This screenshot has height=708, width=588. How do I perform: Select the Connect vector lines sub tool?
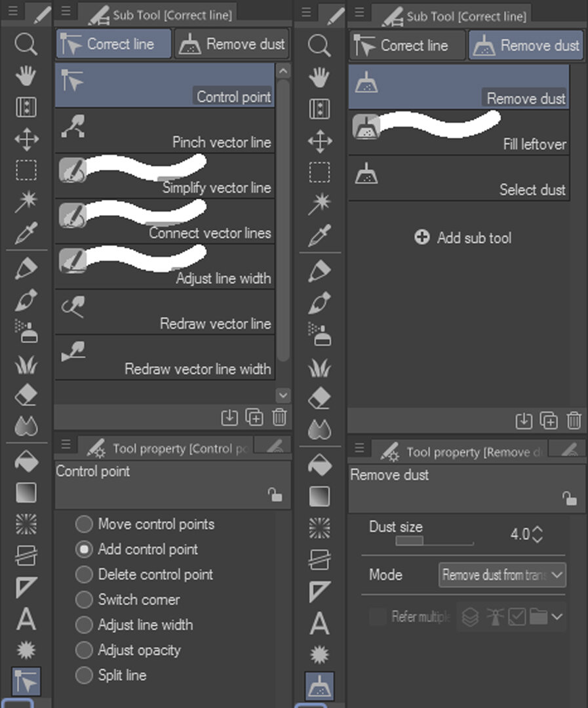pos(165,222)
